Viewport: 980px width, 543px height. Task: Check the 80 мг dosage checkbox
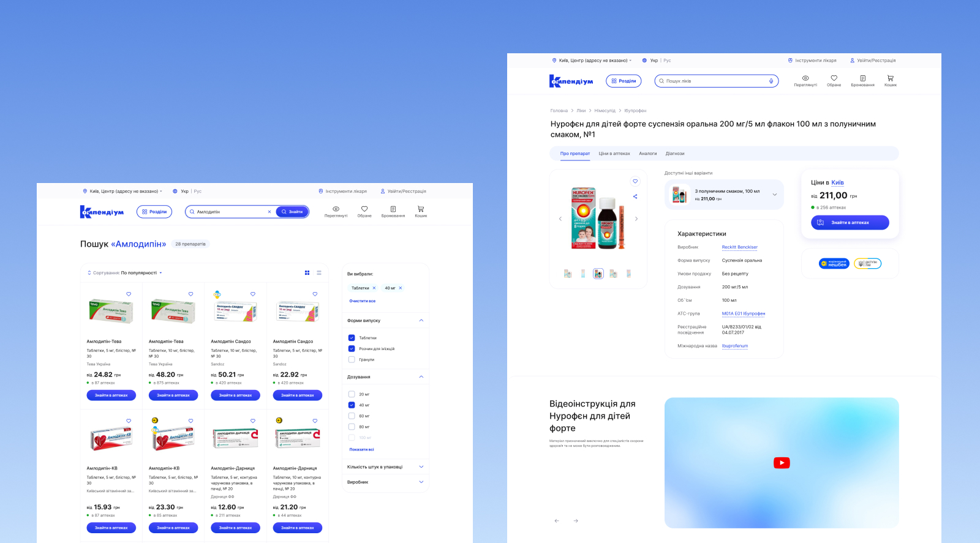tap(352, 427)
